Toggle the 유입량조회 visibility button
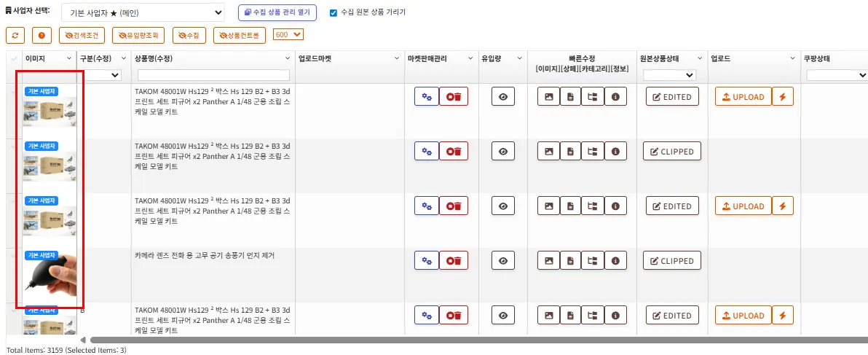 (138, 35)
